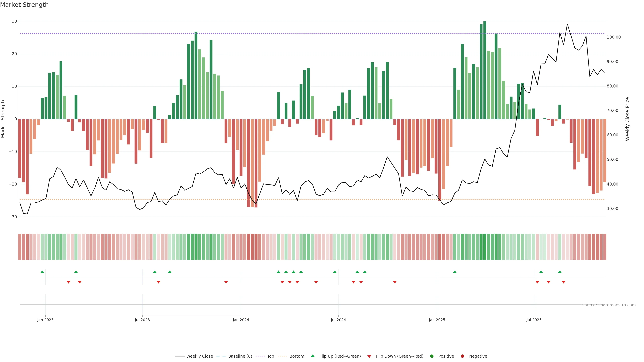Click the last flip-down marker before Jan 2025
This screenshot has width=644, height=362.
click(395, 282)
